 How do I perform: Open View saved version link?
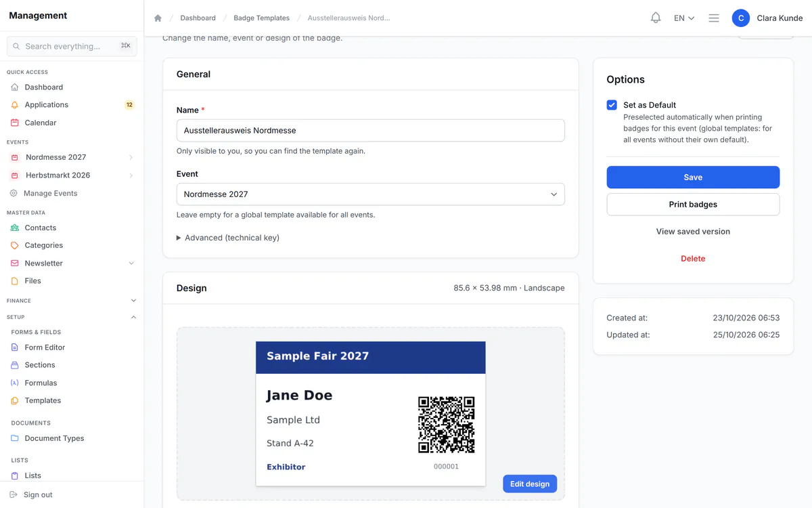click(693, 232)
